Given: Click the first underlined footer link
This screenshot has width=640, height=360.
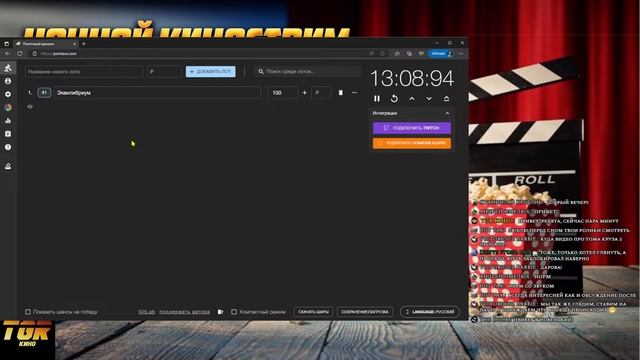Looking at the screenshot, I should coord(147,312).
